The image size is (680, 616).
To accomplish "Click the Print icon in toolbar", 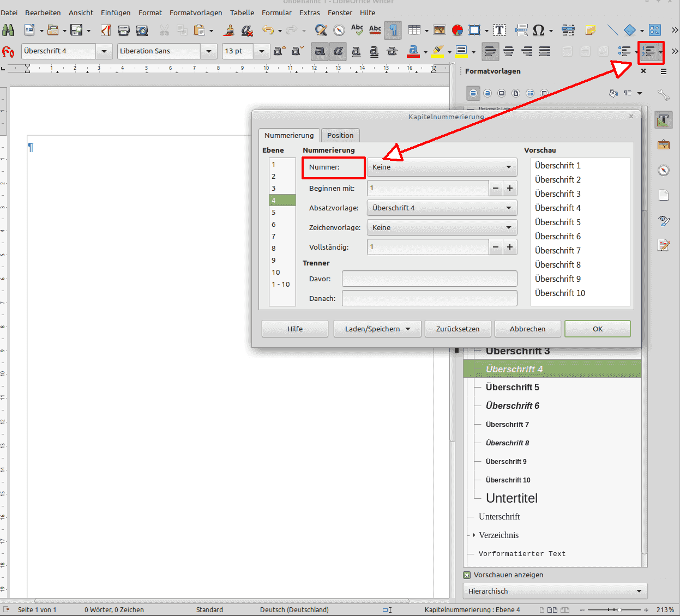I will (x=124, y=30).
